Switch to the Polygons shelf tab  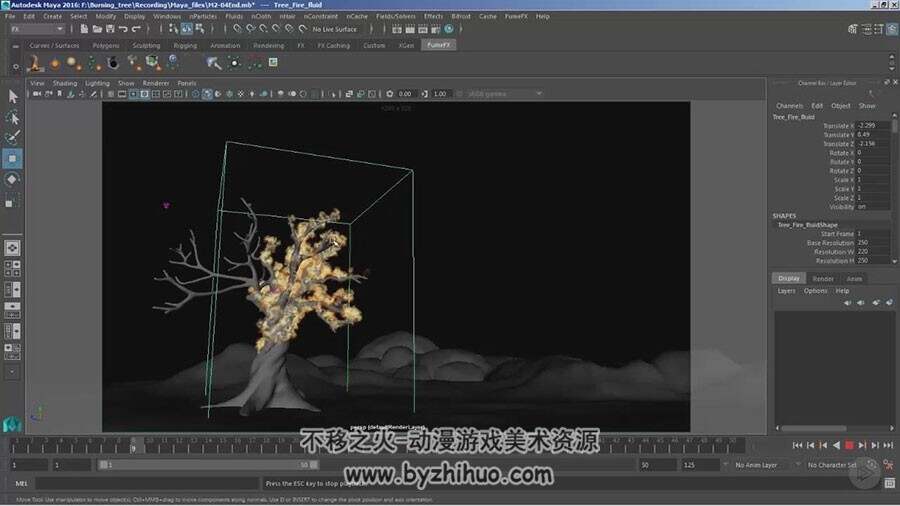106,45
